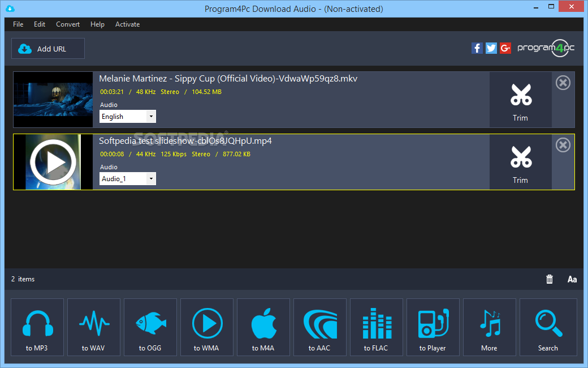The height and width of the screenshot is (368, 588).
Task: Select the Melanie Martinez video thumbnail
Action: (x=53, y=100)
